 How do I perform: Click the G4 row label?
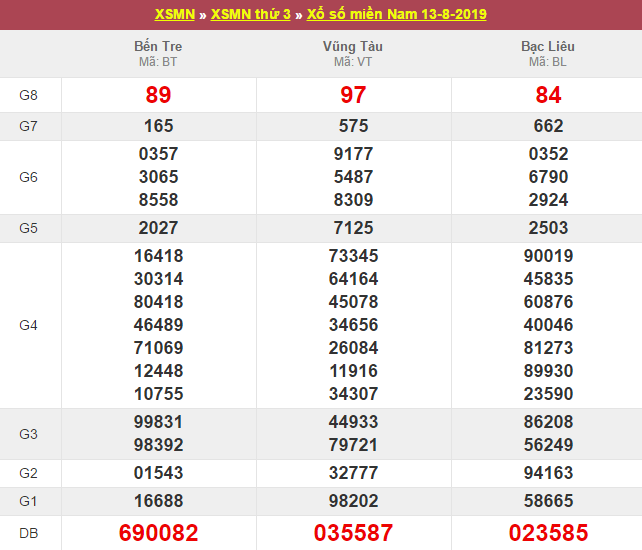pos(28,325)
